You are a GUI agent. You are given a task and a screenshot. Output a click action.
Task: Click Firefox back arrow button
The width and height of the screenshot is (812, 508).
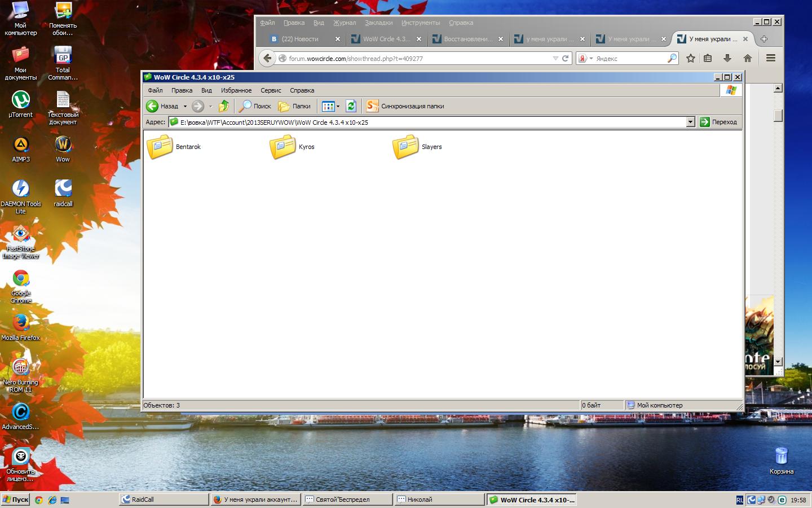267,58
